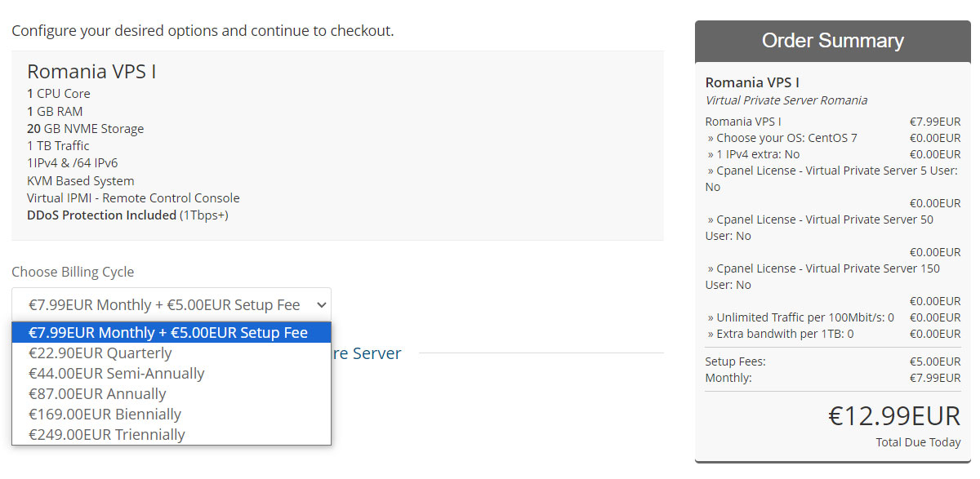Screen dimensions: 980x479
Task: Click the KVM Based System line
Action: pos(81,180)
